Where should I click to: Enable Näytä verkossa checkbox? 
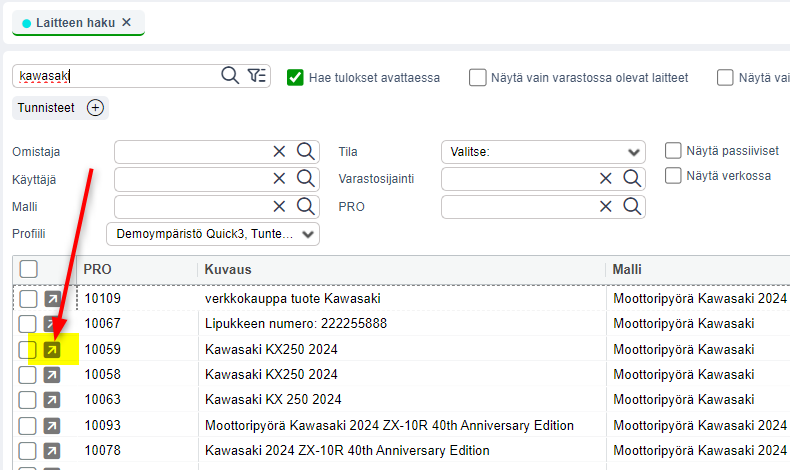tap(673, 175)
